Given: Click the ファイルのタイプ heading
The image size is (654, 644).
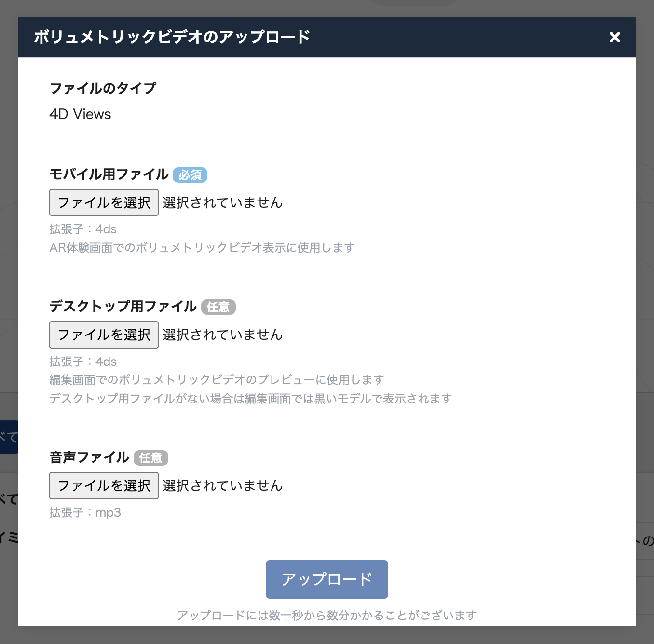Looking at the screenshot, I should pos(103,88).
